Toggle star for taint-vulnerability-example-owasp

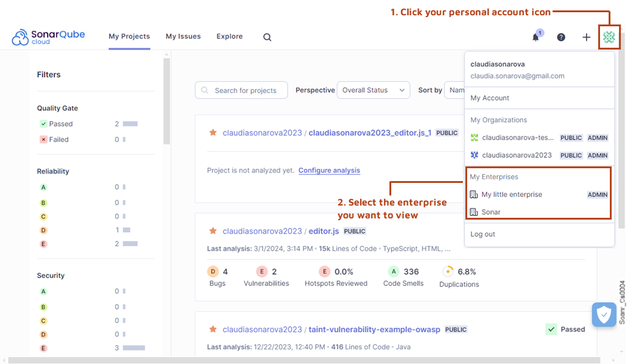[213, 329]
